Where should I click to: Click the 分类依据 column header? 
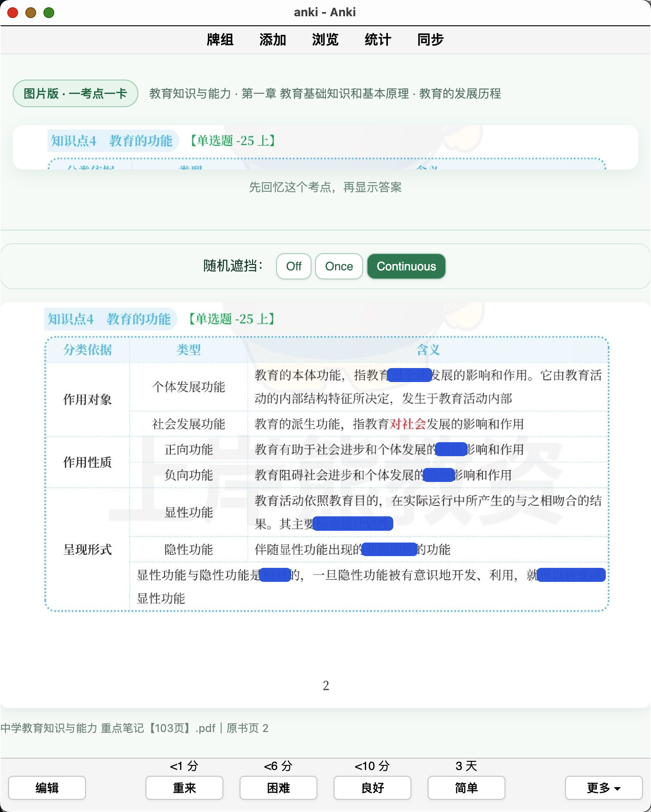coord(87,350)
